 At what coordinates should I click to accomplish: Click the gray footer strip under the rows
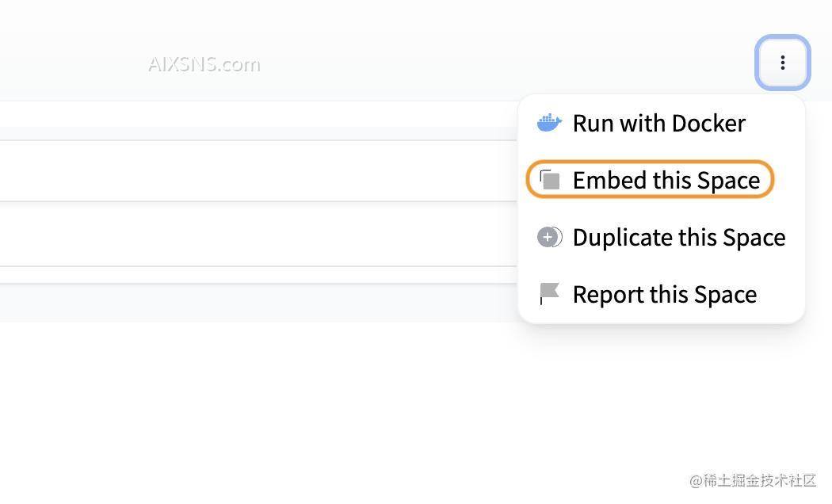(254, 303)
